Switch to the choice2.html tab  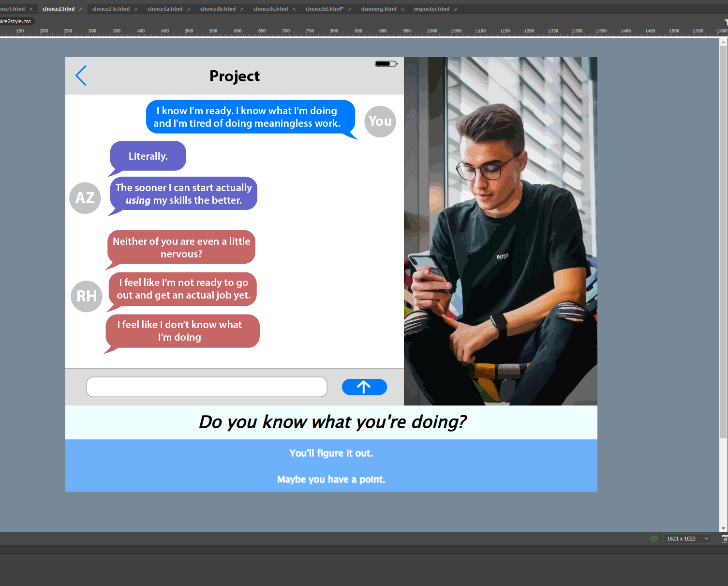pos(58,9)
